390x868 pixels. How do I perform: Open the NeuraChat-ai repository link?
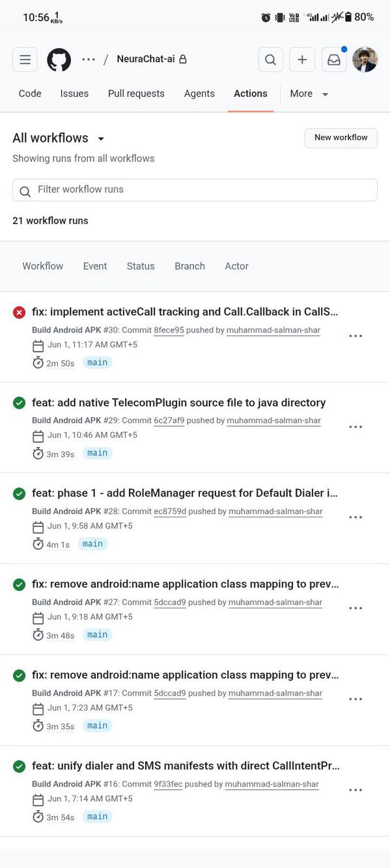coord(146,59)
